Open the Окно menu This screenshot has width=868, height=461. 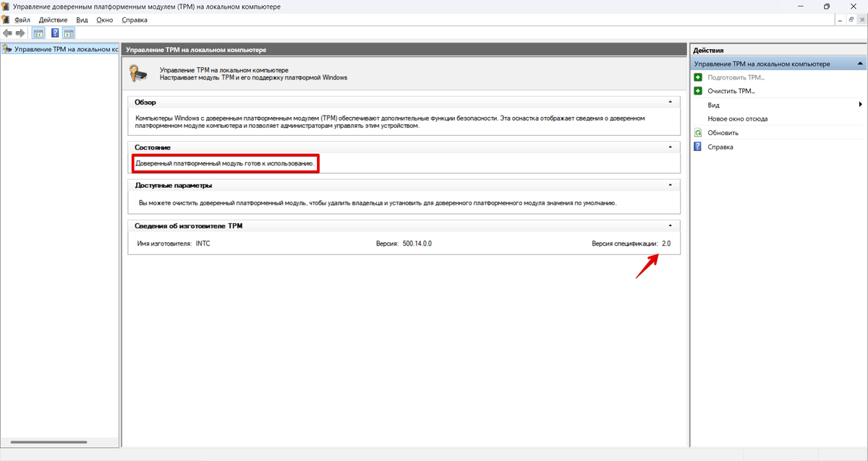(x=105, y=20)
